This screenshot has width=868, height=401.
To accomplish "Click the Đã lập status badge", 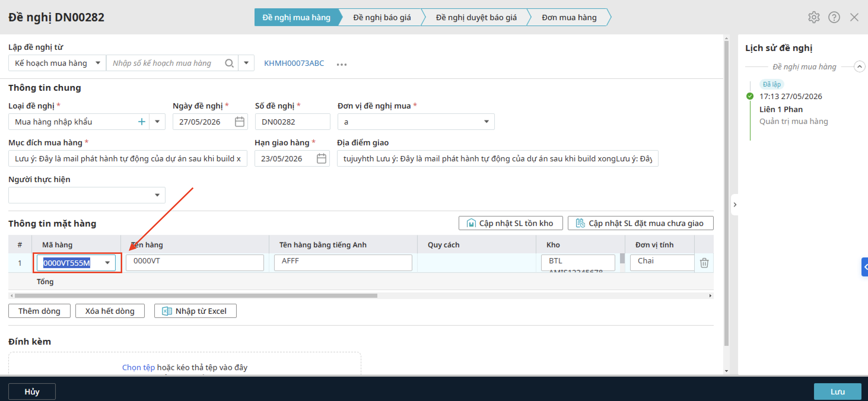I will coord(772,84).
